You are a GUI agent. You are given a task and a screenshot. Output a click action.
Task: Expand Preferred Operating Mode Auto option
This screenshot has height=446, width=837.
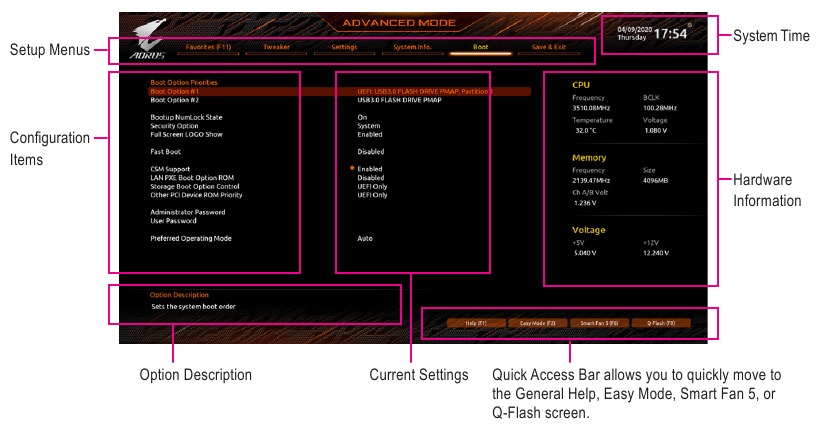click(365, 239)
